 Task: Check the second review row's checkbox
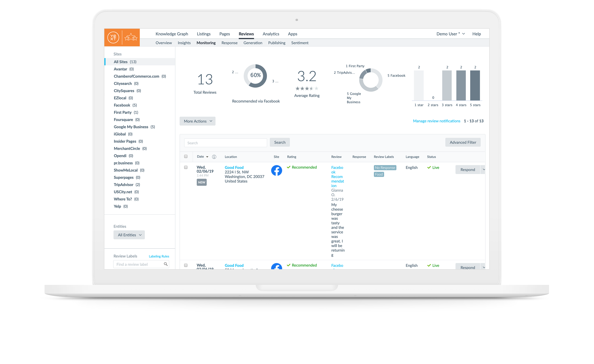[x=186, y=265]
